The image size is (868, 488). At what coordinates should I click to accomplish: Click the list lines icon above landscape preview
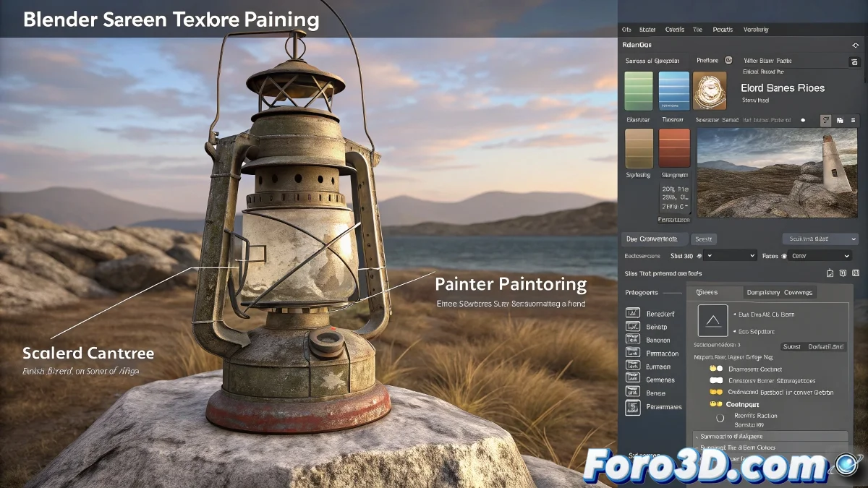(854, 120)
